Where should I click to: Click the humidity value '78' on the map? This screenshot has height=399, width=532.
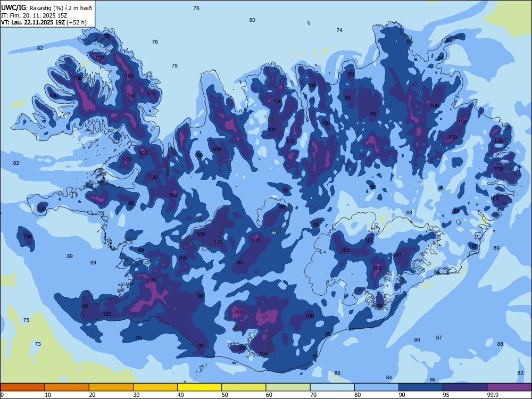[155, 41]
